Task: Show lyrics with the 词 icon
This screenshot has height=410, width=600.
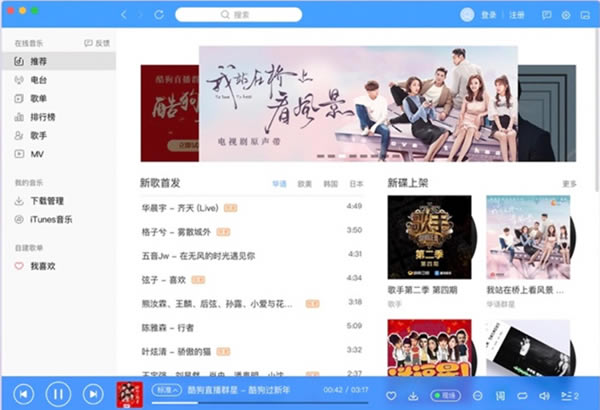Action: pyautogui.click(x=500, y=396)
